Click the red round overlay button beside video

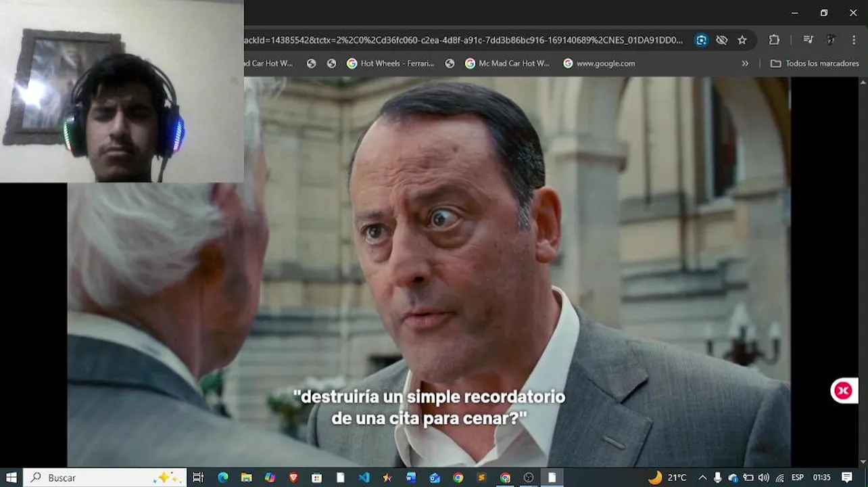pos(844,390)
